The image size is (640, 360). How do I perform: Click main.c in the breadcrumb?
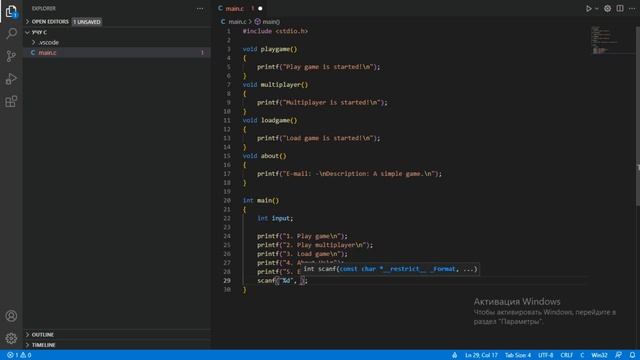237,22
